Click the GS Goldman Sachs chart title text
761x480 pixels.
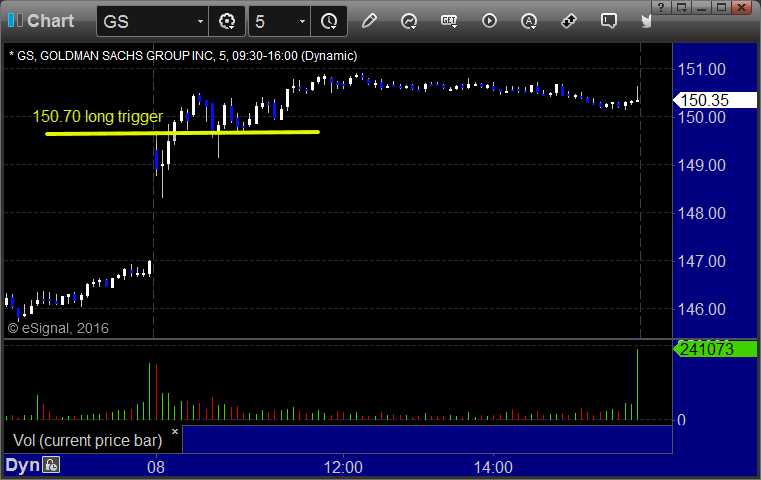click(183, 56)
